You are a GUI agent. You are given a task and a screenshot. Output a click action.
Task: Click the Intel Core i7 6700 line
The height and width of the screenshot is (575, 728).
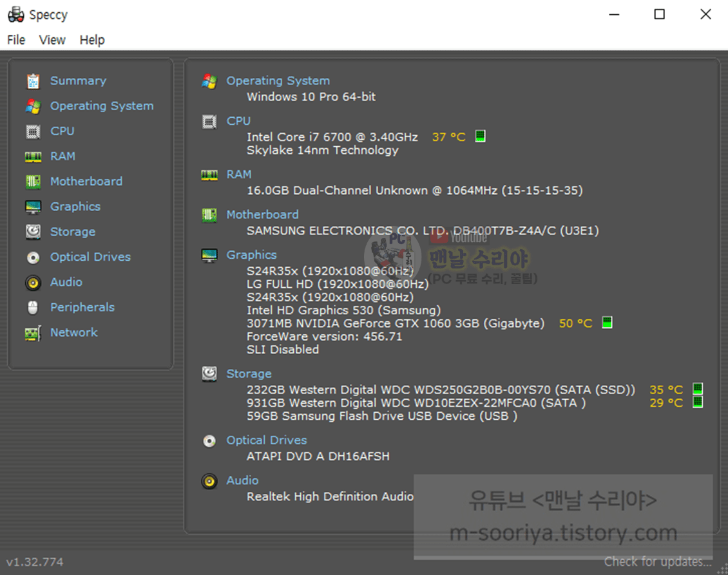332,137
